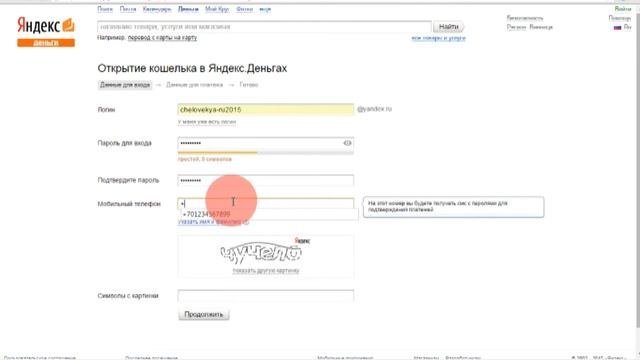Open Мой Круг in top navigation

tap(217, 9)
